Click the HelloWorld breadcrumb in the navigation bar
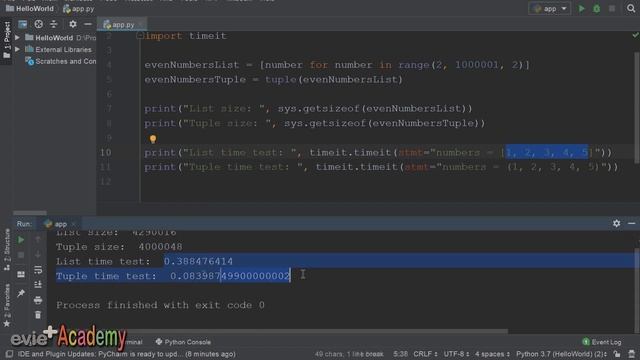Image resolution: width=640 pixels, height=360 pixels. (x=30, y=9)
